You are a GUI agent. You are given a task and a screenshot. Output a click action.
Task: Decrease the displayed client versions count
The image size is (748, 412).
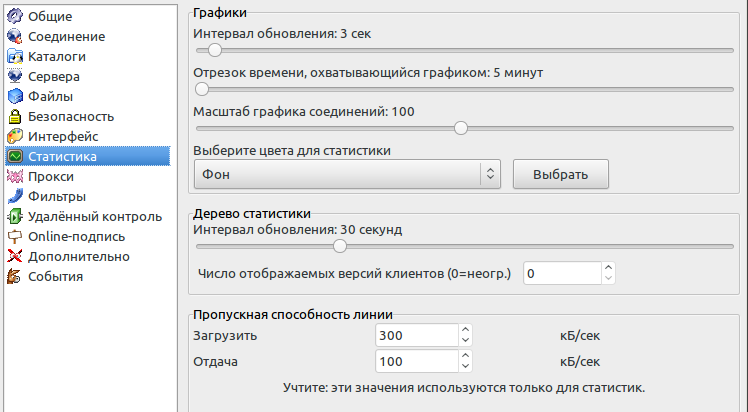click(x=608, y=278)
